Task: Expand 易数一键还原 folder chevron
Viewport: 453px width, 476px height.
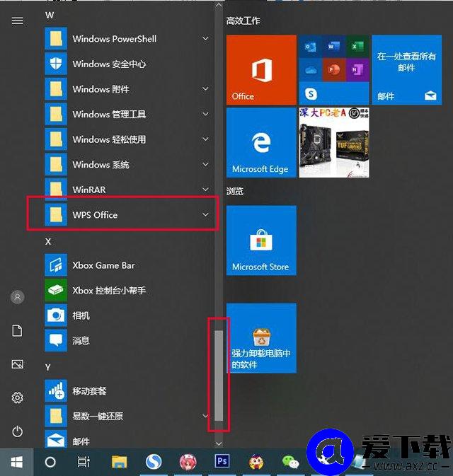Action: [x=206, y=416]
